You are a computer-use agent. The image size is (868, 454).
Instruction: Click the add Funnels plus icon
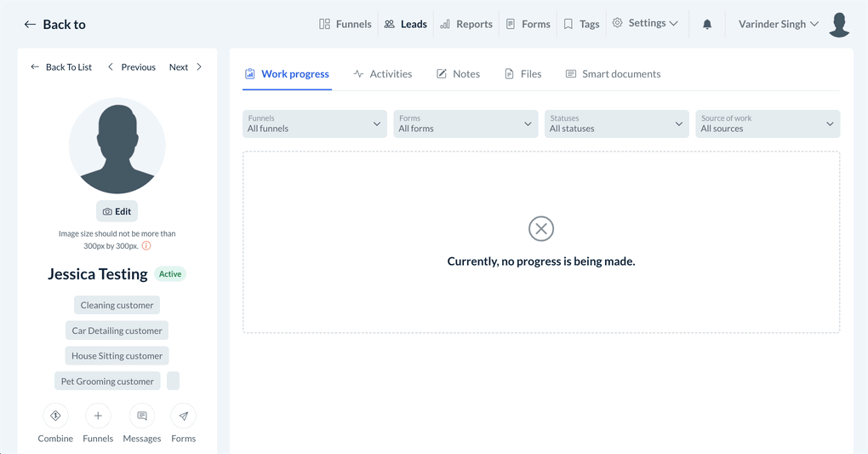coord(98,416)
